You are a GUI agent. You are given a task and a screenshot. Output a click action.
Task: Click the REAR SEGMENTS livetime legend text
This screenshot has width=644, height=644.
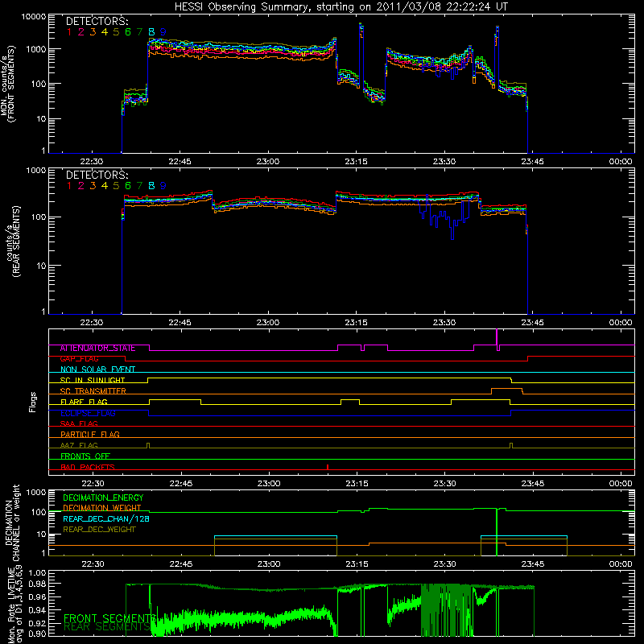click(x=107, y=627)
